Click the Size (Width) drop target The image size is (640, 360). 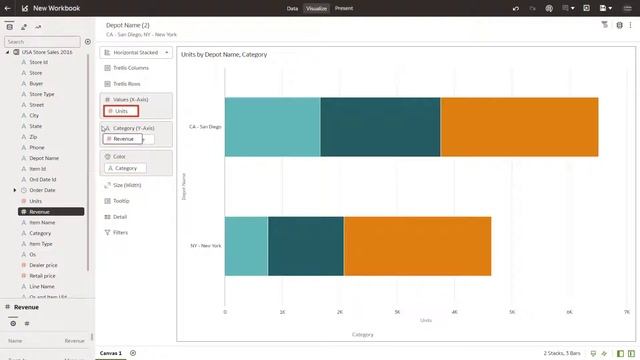136,185
